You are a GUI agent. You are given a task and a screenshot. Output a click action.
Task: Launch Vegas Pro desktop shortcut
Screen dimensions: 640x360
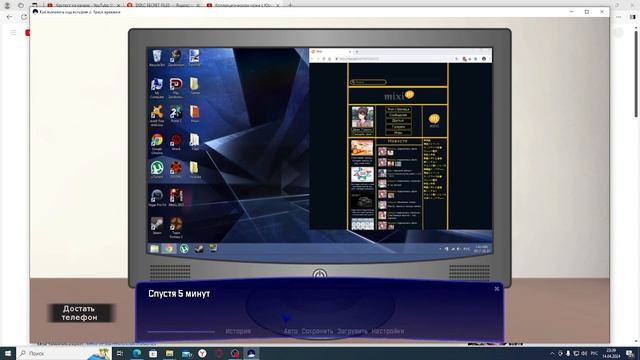(157, 198)
